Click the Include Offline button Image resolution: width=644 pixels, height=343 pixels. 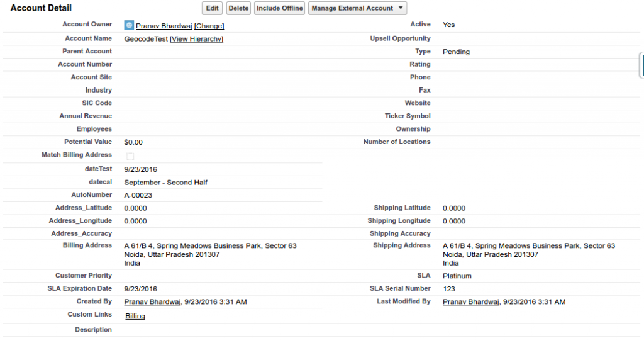(x=279, y=8)
